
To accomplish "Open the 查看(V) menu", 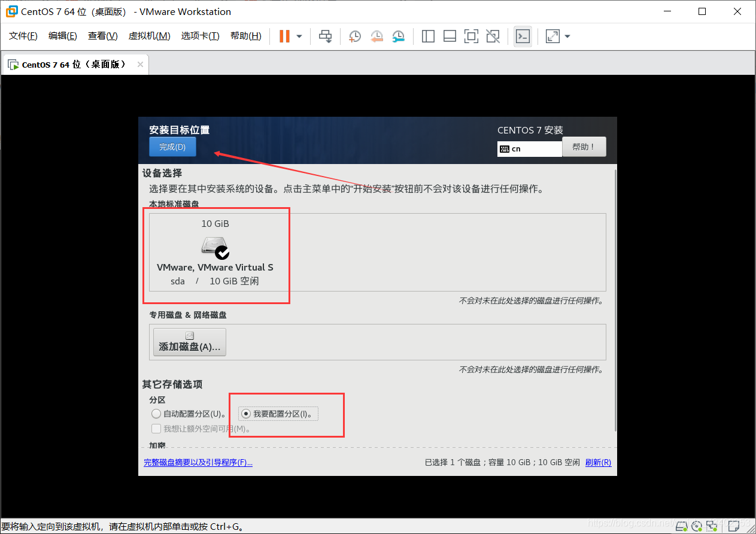I will click(x=103, y=36).
